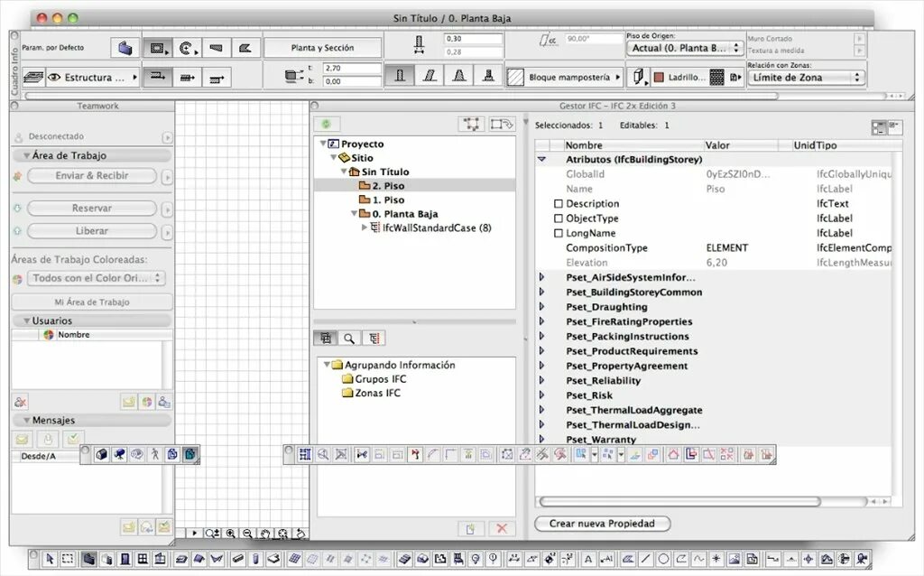Image resolution: width=924 pixels, height=576 pixels.
Task: Expand Pset_BuildingStoreyCommon property set
Action: [x=541, y=292]
